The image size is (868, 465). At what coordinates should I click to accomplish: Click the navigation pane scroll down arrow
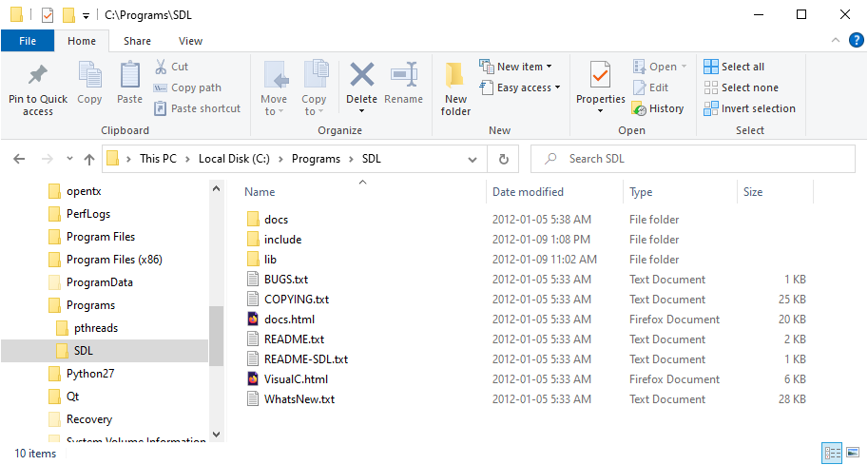pyautogui.click(x=217, y=435)
